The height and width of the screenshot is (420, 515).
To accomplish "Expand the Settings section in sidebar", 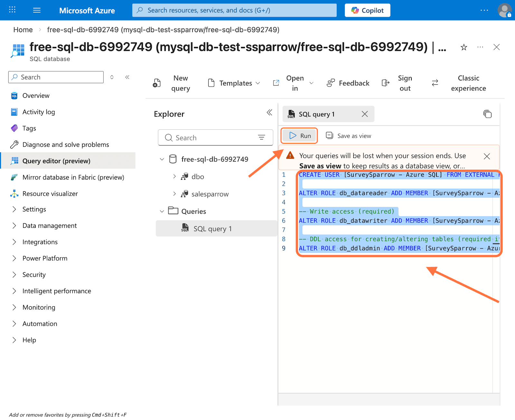I will 14,210.
